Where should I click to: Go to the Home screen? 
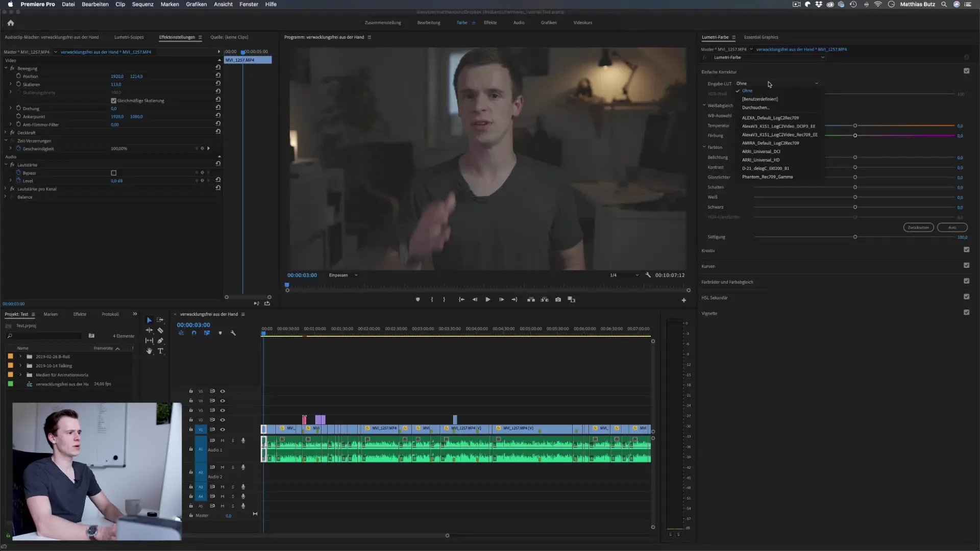[x=11, y=23]
